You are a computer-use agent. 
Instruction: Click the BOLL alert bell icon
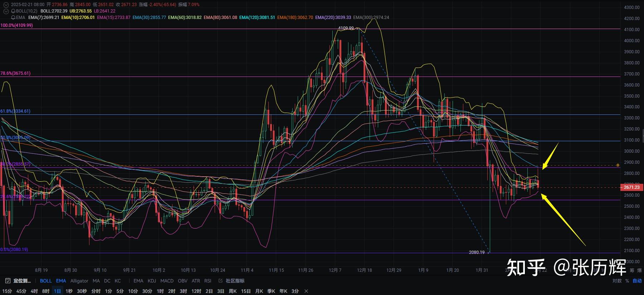click(13, 11)
